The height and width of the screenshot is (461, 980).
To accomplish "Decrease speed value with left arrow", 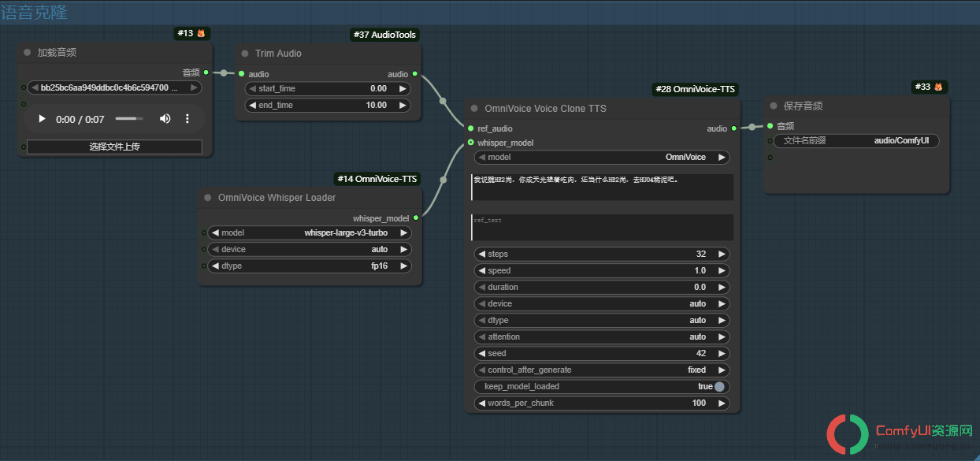I will pyautogui.click(x=481, y=271).
